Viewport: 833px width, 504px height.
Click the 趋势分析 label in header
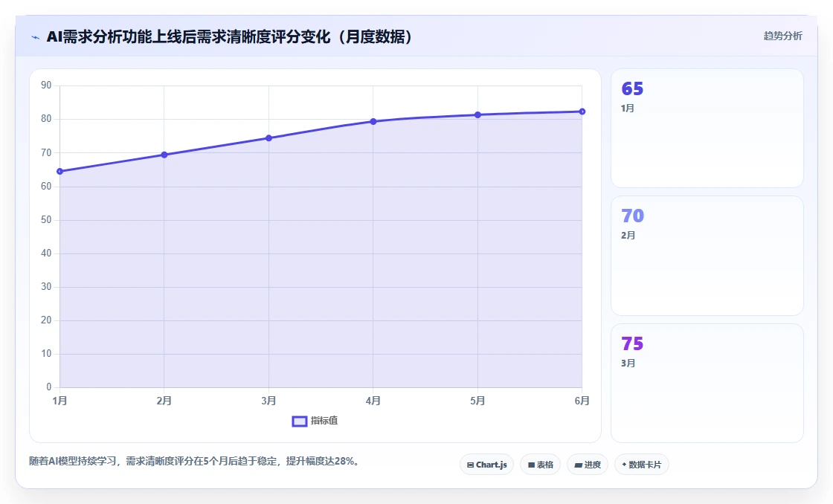click(782, 36)
